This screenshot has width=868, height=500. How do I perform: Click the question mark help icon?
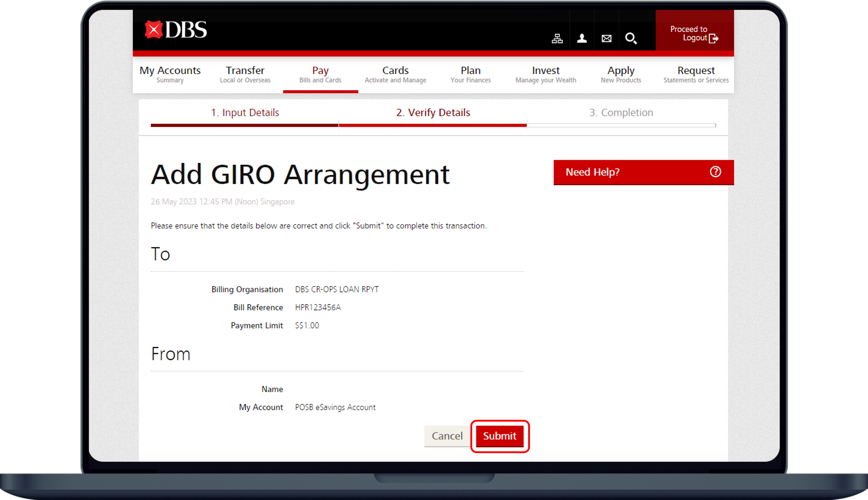tap(715, 172)
